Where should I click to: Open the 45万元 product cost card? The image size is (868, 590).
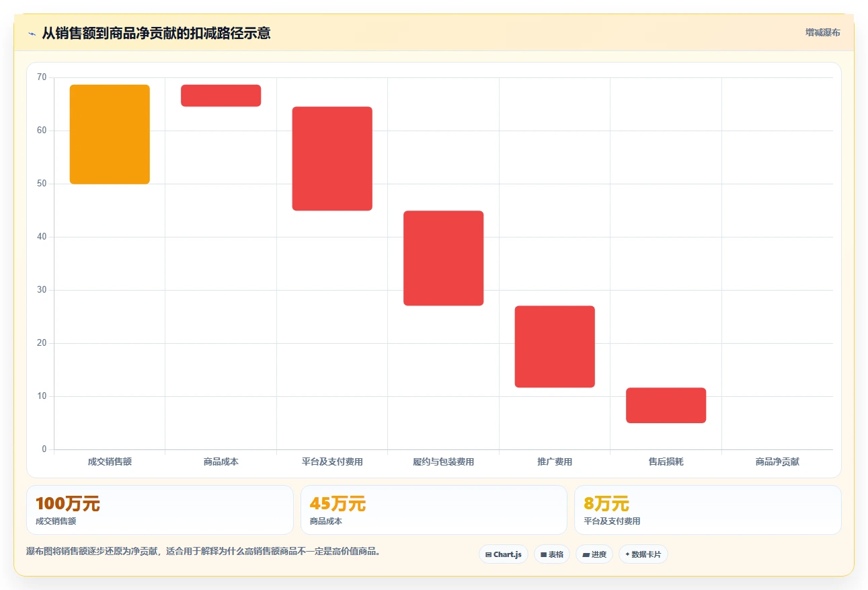434,510
